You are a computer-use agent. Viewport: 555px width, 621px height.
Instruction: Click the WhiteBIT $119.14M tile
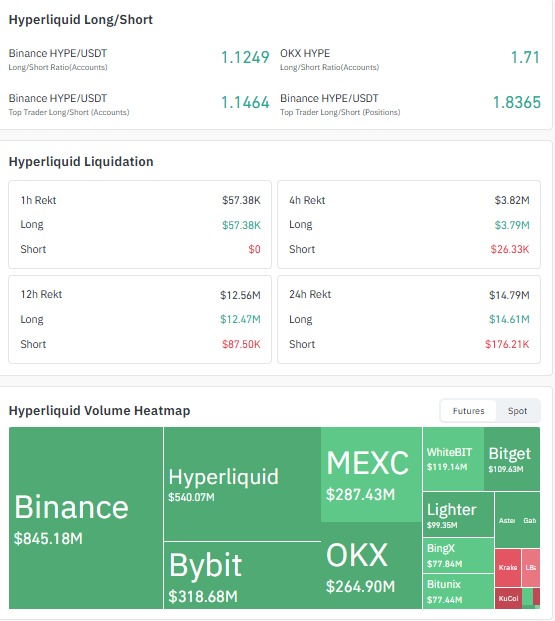[x=453, y=459]
